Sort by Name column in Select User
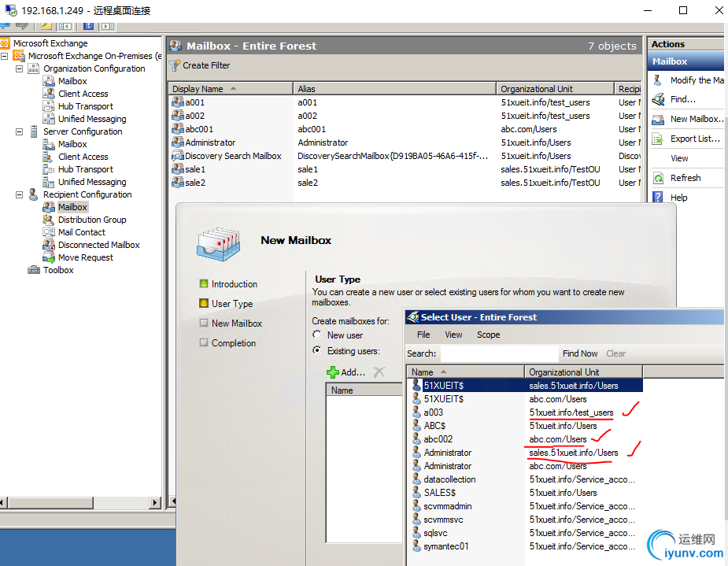Screen dimensions: 728x566 [466, 372]
